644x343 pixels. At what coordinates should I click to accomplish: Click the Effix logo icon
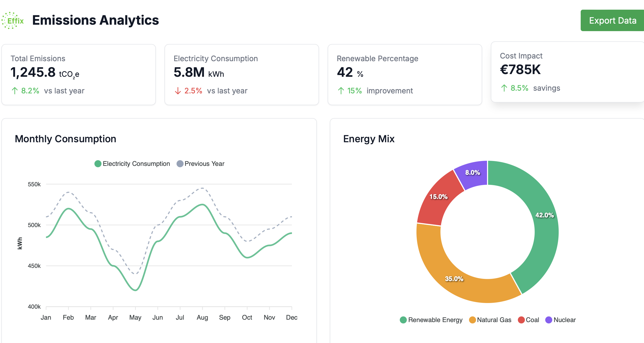(x=13, y=20)
